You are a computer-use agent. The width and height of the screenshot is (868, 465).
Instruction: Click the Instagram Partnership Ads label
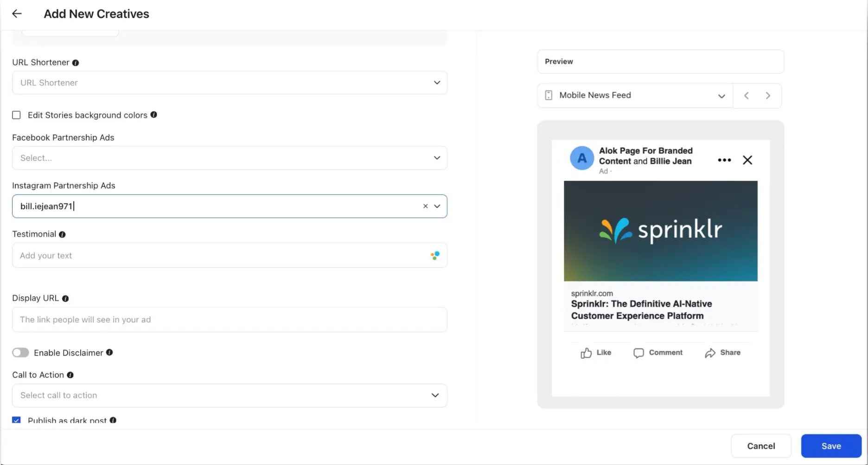point(64,186)
